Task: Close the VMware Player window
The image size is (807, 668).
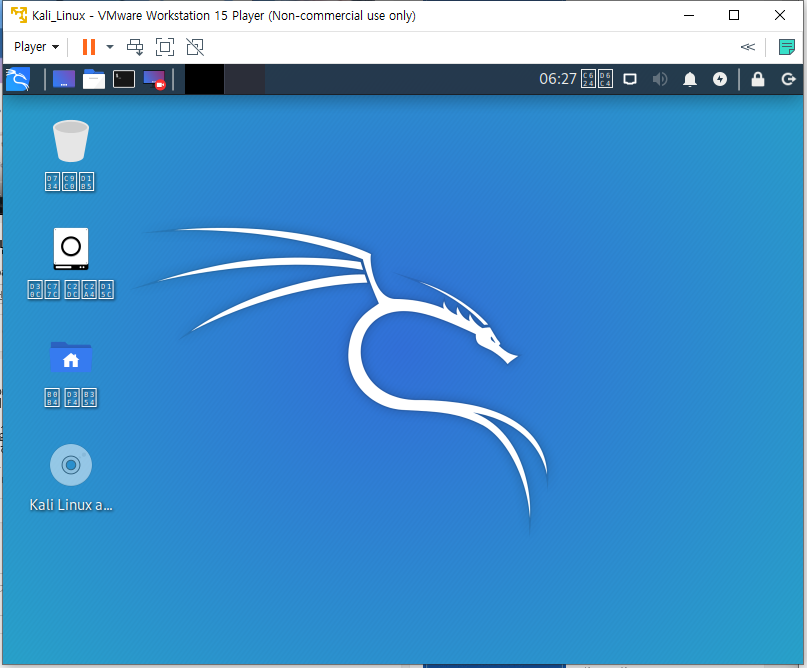Action: [x=780, y=15]
